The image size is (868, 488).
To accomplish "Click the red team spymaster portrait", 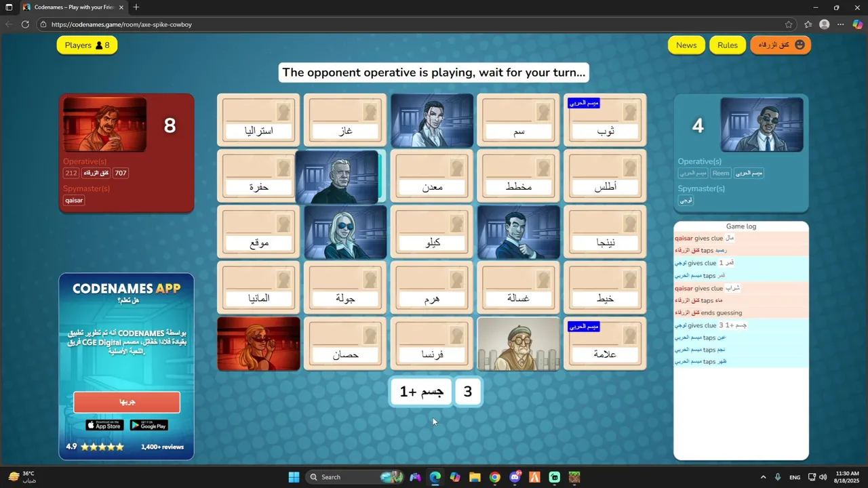I will pos(104,125).
